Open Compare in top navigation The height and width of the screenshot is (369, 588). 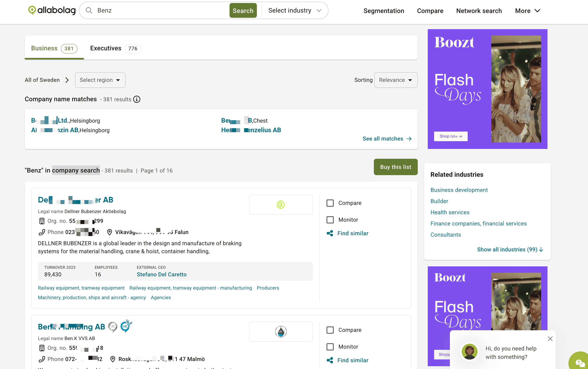[430, 11]
